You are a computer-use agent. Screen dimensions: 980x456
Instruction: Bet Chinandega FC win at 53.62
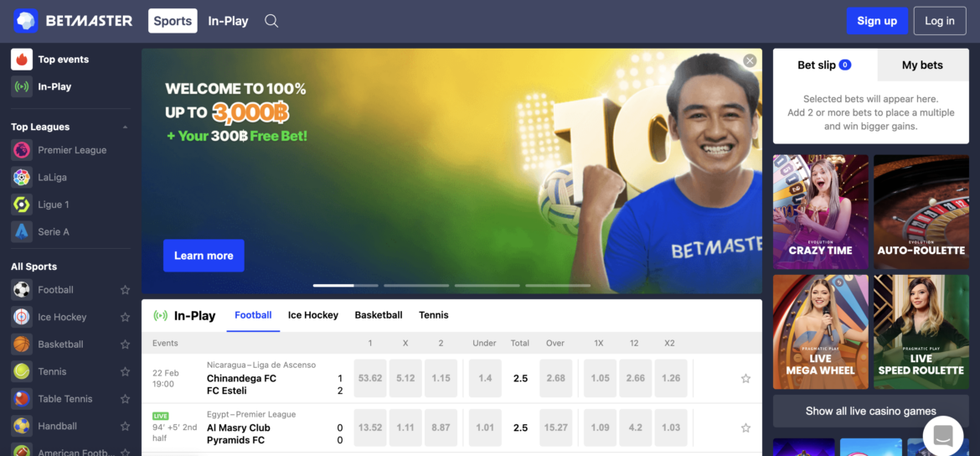coord(370,378)
